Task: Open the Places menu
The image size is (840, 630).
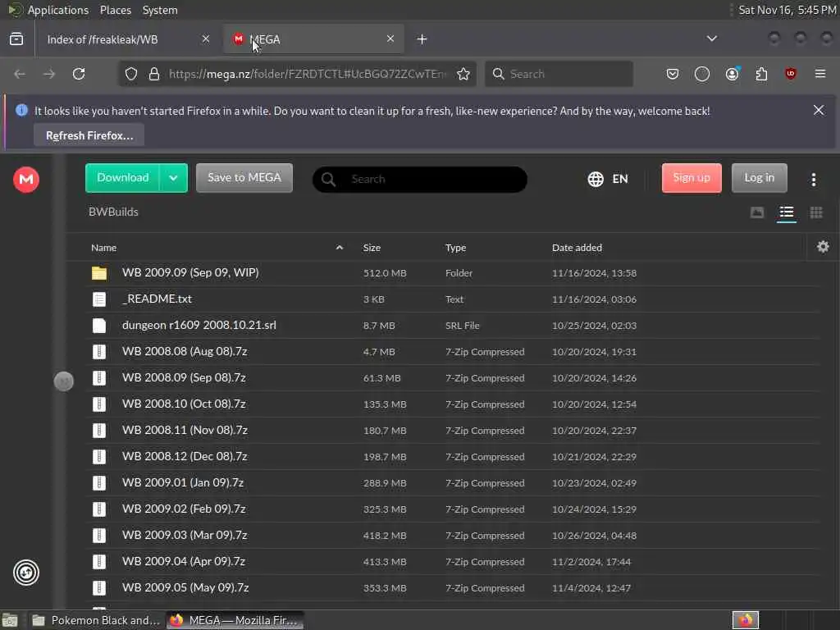Action: [x=115, y=10]
